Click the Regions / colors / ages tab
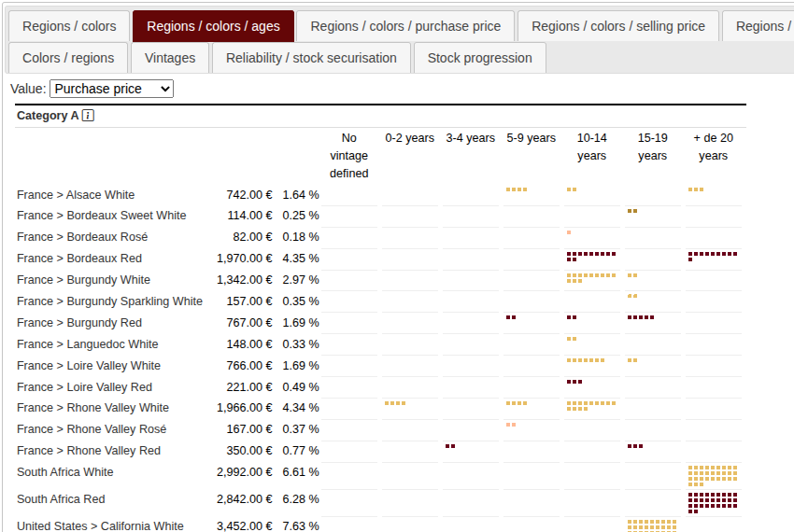The width and height of the screenshot is (794, 532). pyautogui.click(x=213, y=26)
